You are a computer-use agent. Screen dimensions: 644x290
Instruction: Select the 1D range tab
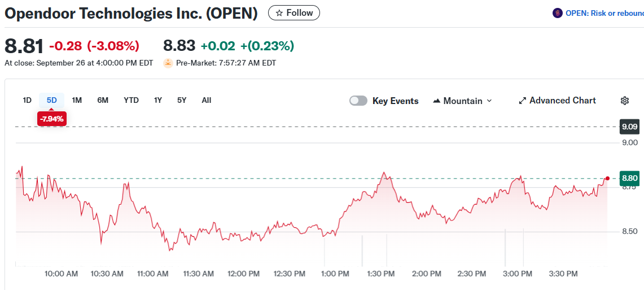27,100
